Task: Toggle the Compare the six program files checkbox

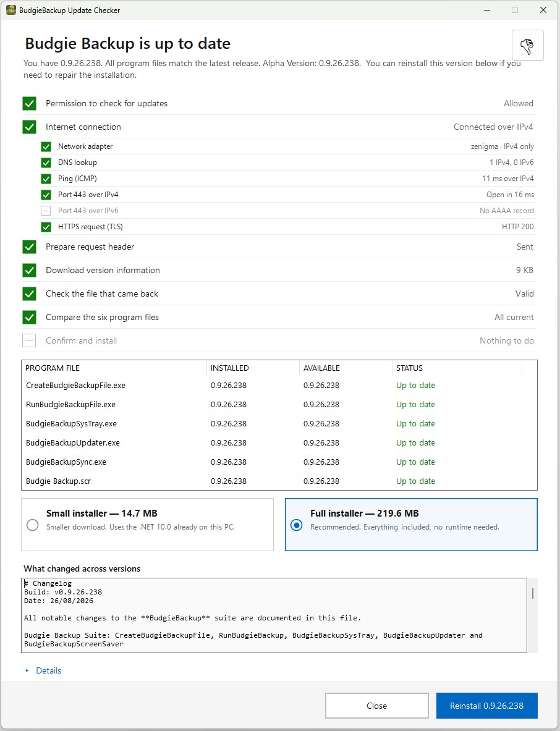Action: 30,317
